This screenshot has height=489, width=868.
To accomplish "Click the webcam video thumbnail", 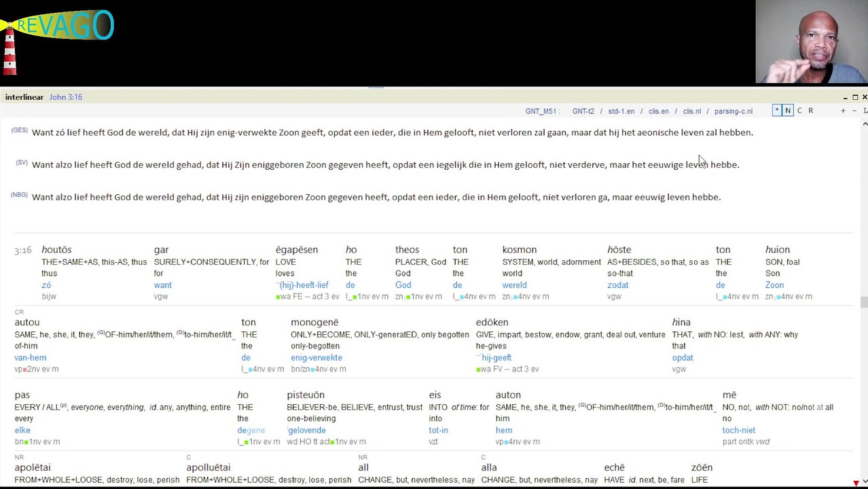I will (811, 41).
